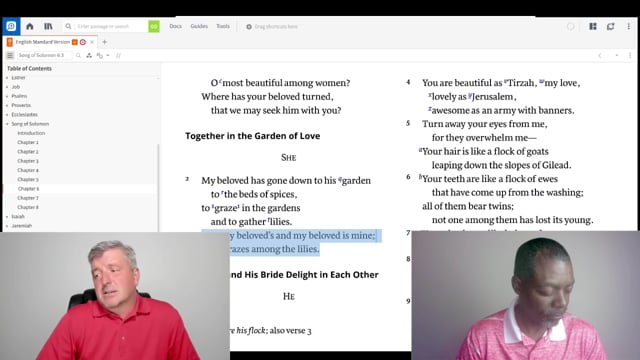Select the English Standard Version tab
The image size is (640, 360).
pyautogui.click(x=42, y=42)
